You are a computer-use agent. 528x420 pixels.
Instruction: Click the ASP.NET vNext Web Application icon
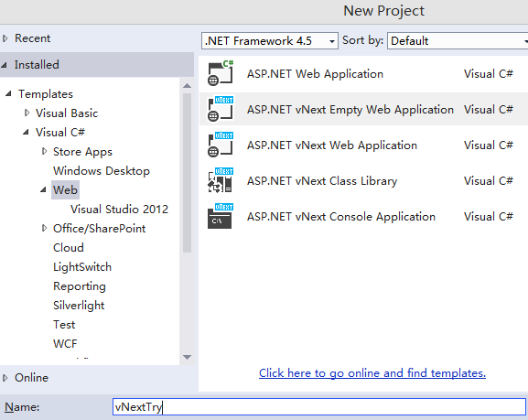click(221, 145)
